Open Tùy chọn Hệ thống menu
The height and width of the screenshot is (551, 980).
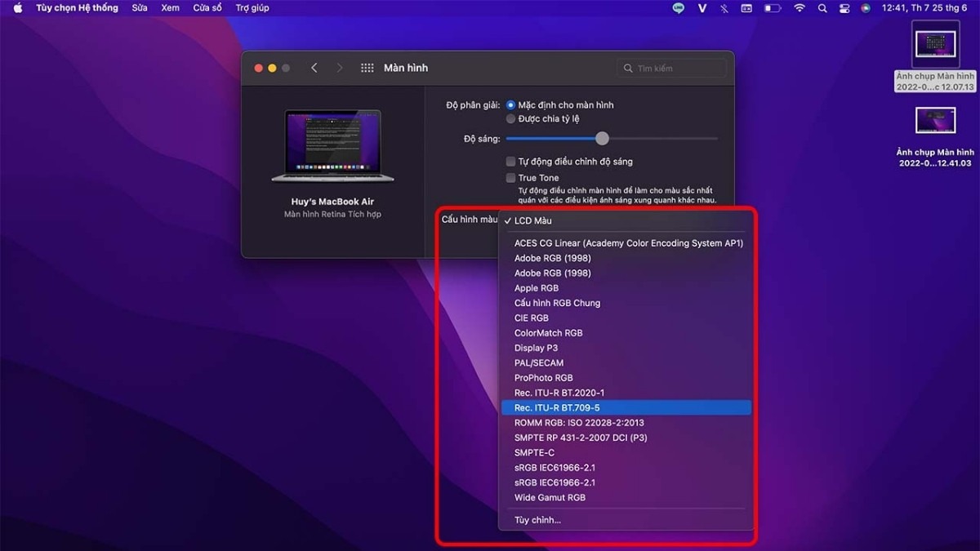coord(77,8)
